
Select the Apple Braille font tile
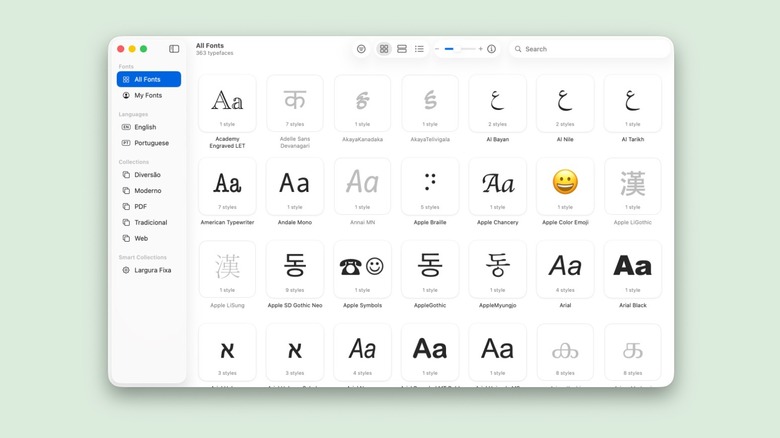(430, 187)
